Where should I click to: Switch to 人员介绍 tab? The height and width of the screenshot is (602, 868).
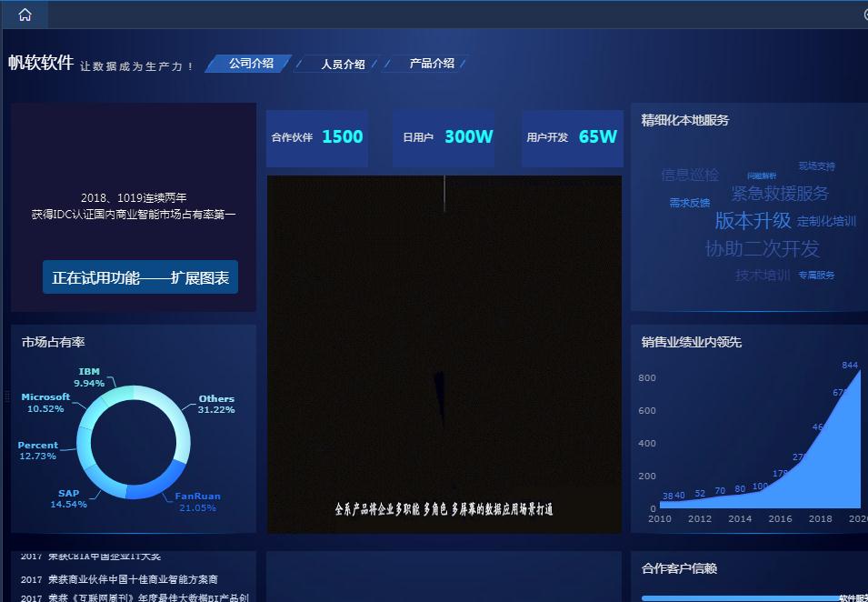[x=338, y=65]
